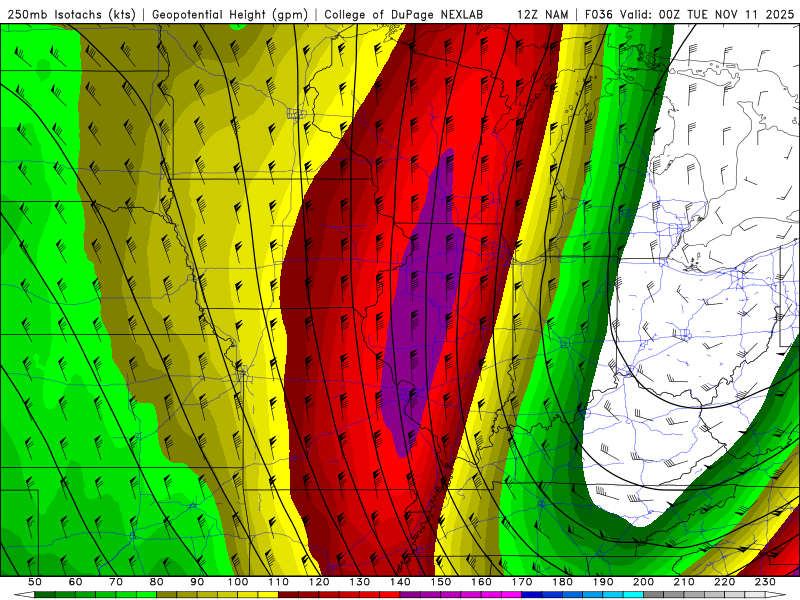Click the 220 value on the color scale
800x600 pixels.
click(x=725, y=582)
